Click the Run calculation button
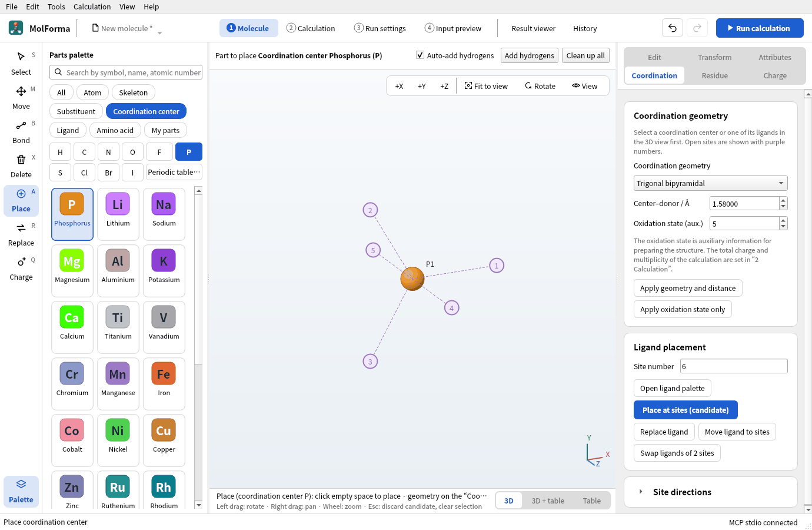 click(760, 28)
